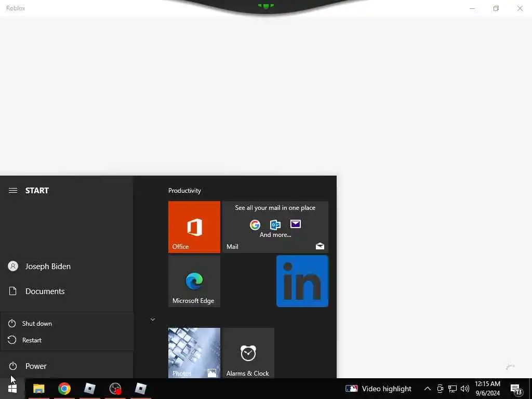The width and height of the screenshot is (532, 399).
Task: Click the Productivity group header
Action: tap(184, 191)
